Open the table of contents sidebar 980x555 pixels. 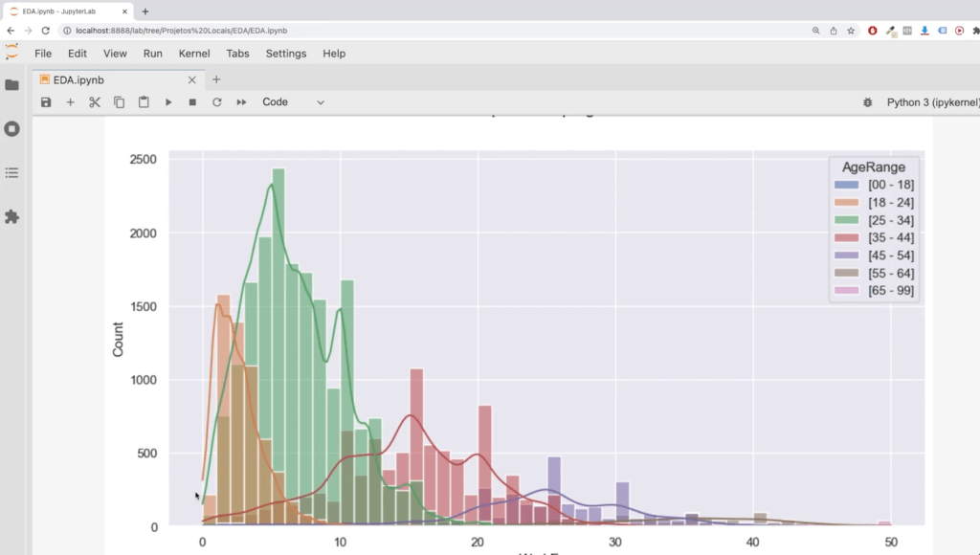pyautogui.click(x=11, y=173)
